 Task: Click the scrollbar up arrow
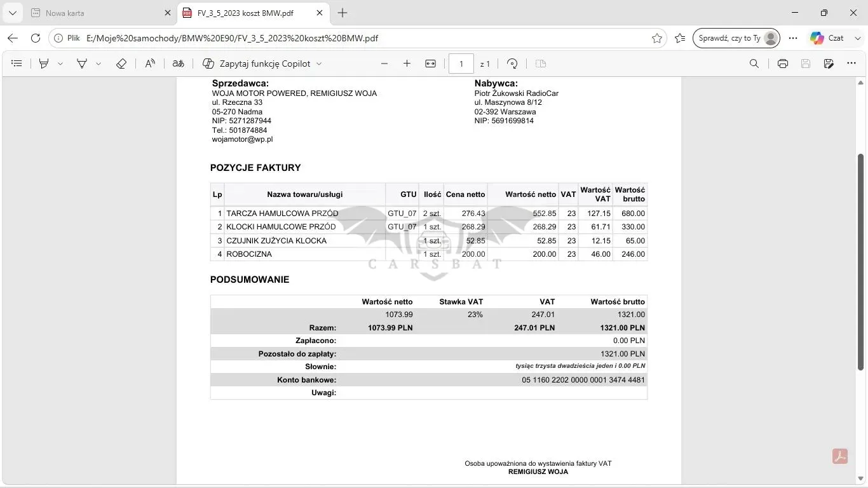(x=861, y=83)
